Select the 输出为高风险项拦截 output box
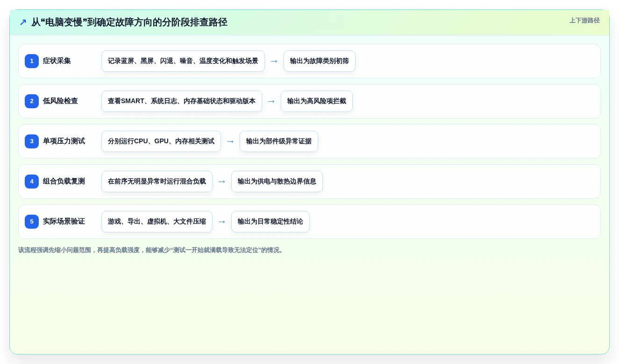The height and width of the screenshot is (364, 619). 317,101
